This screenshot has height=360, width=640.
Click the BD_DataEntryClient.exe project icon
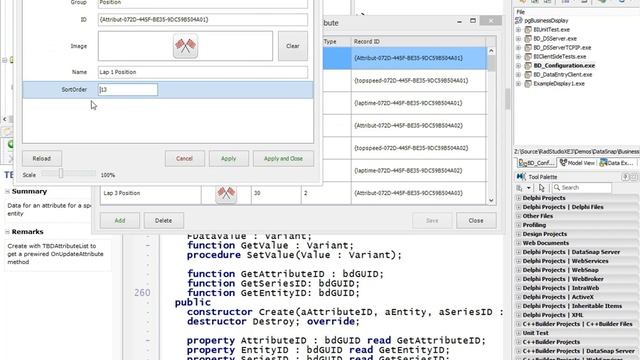coord(528,74)
